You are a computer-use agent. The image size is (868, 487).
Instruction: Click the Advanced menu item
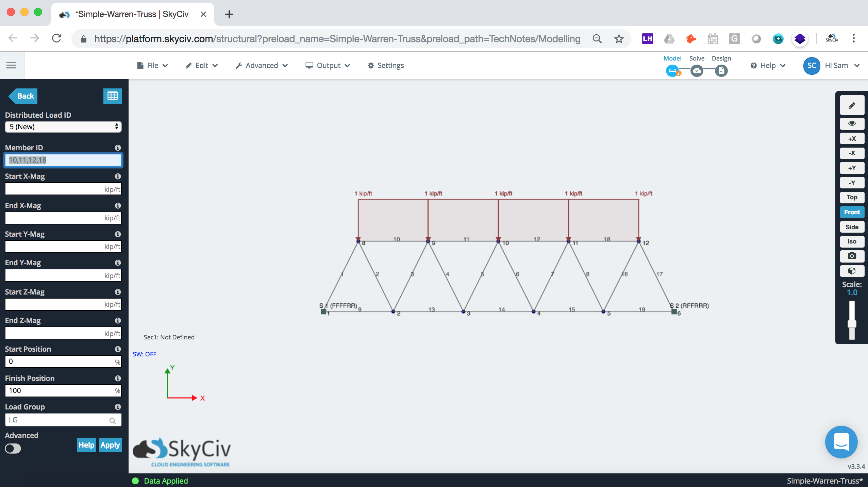(x=261, y=65)
